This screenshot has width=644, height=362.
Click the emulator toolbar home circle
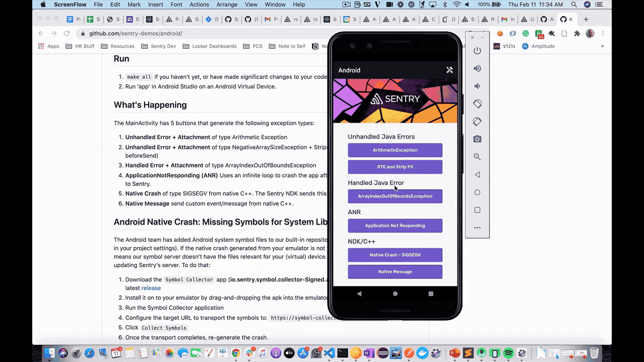click(477, 192)
